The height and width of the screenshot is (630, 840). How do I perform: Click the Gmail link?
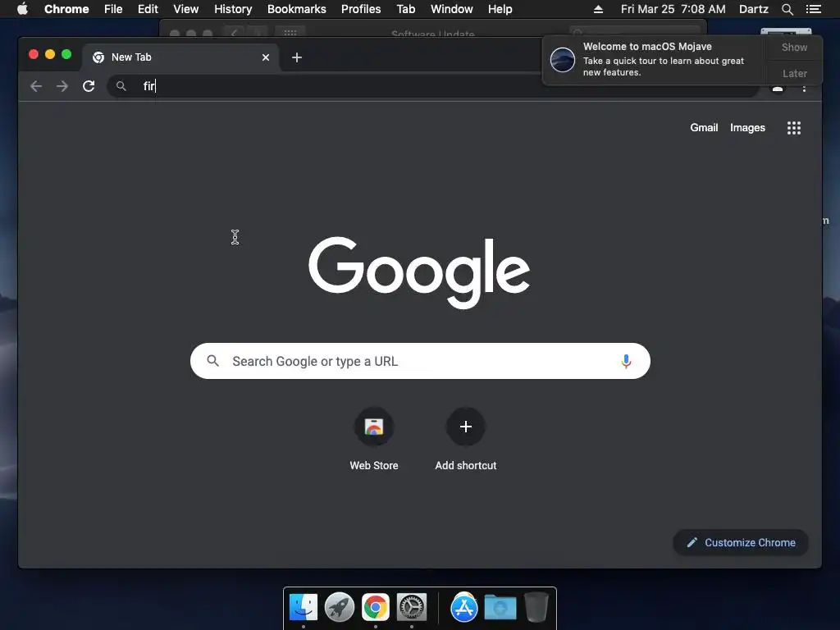point(703,127)
